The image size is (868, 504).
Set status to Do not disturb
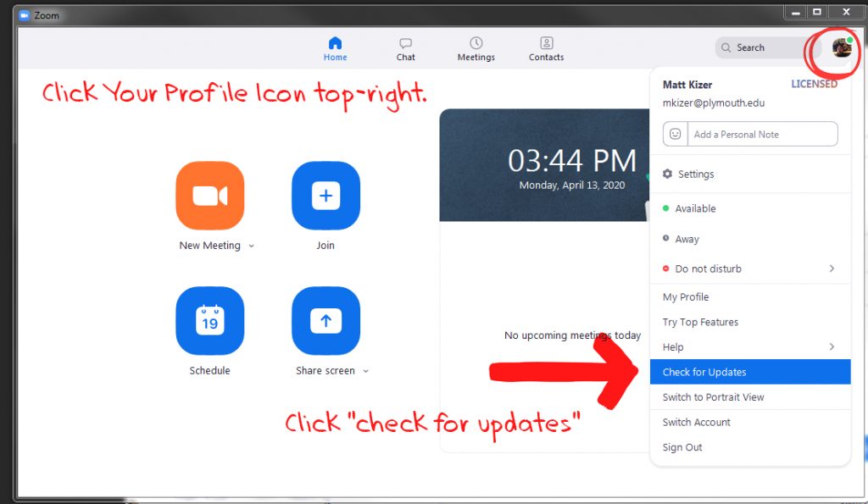tap(750, 269)
